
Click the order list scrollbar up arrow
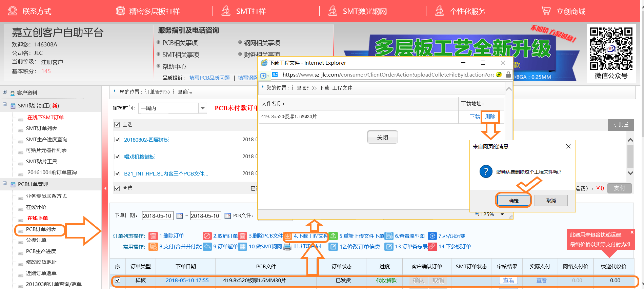point(630,140)
